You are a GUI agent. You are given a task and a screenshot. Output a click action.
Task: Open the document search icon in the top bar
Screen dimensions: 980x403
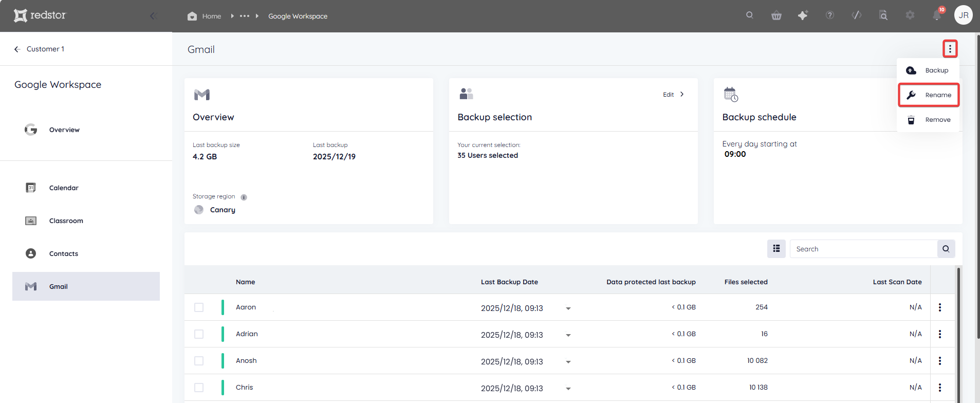point(883,15)
